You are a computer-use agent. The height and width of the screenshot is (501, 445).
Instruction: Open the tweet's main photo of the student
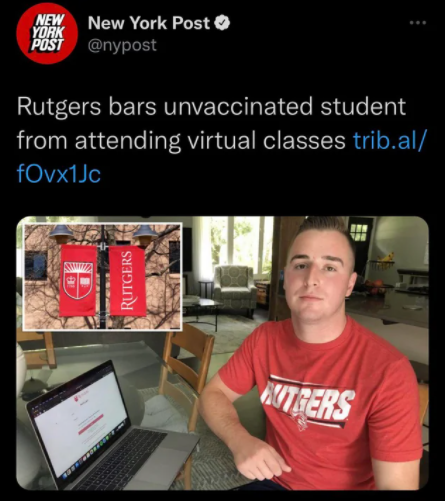(x=222, y=353)
